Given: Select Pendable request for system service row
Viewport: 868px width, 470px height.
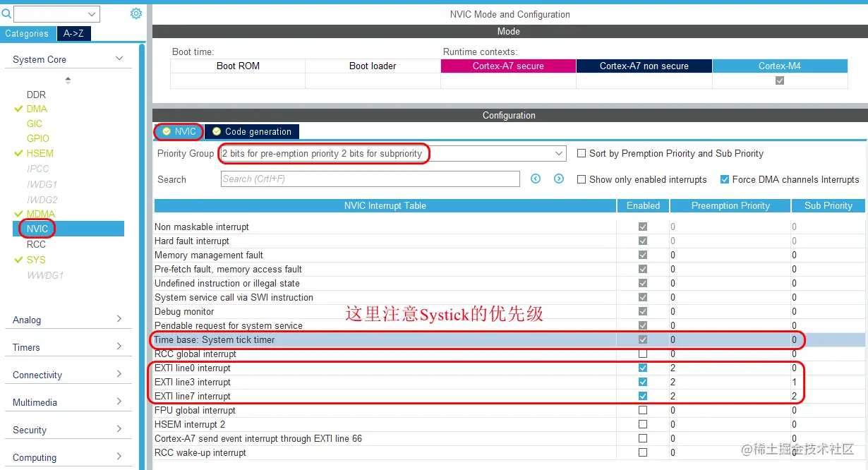Looking at the screenshot, I should 510,325.
